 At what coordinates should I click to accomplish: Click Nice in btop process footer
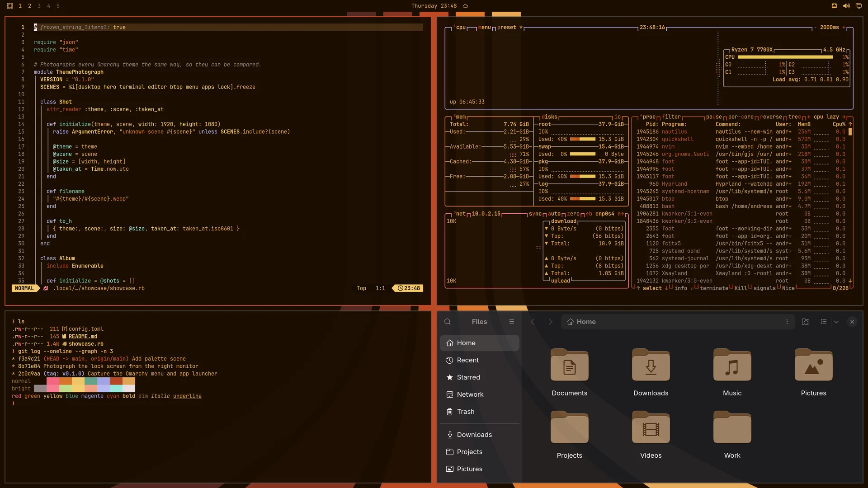pos(788,288)
